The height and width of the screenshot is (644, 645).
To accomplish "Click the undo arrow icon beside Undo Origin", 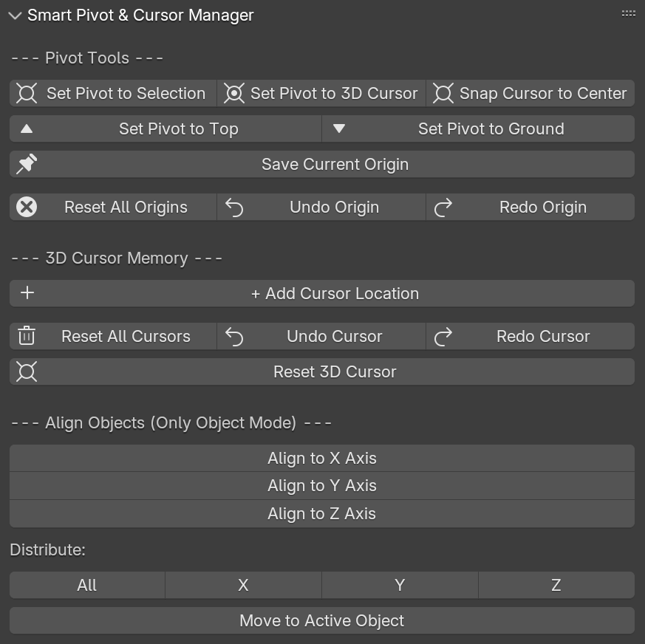I will [x=236, y=207].
